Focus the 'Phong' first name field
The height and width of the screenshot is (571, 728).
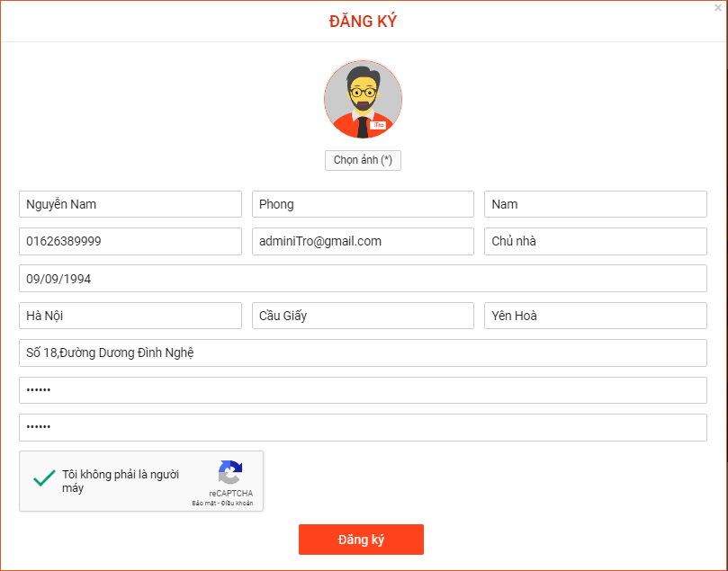[x=363, y=204]
